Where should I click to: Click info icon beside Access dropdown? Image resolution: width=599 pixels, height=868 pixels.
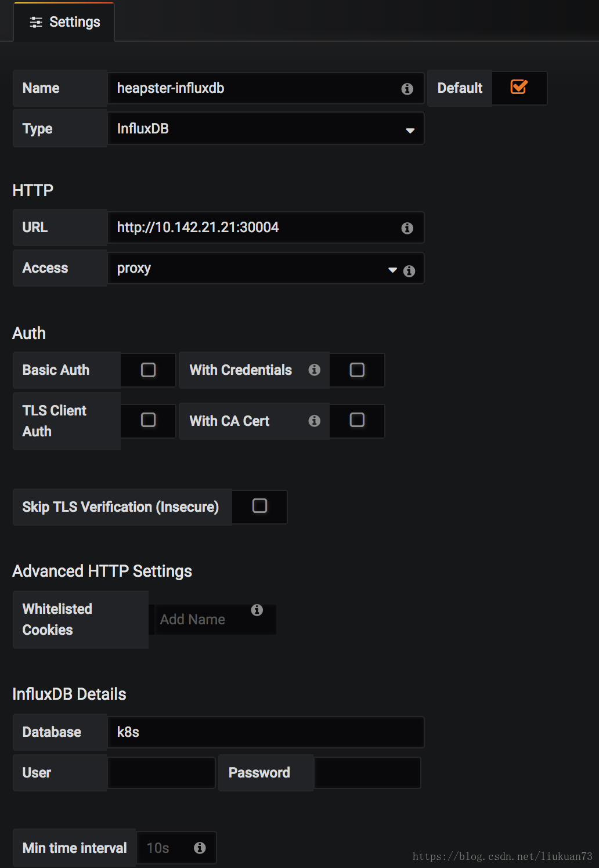coord(409,271)
